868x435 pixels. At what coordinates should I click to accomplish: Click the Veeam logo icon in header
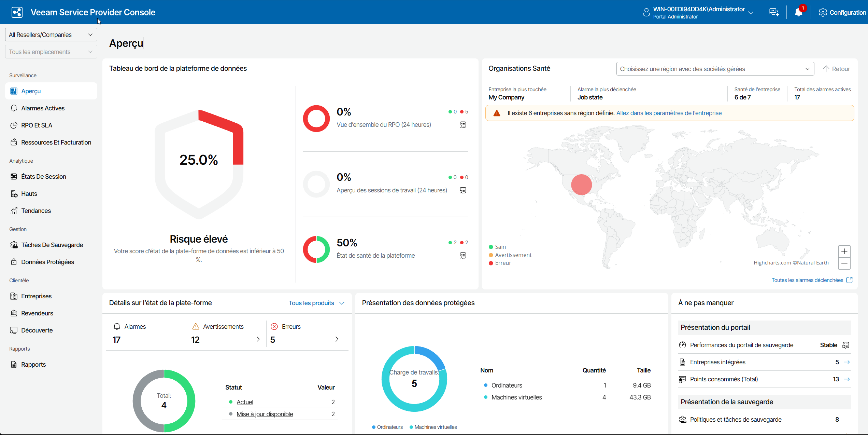tap(17, 12)
